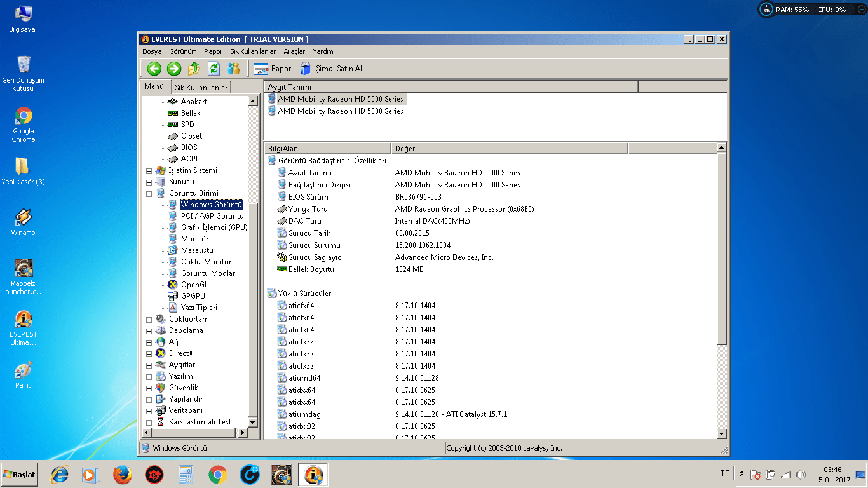Select ACPI in the tree

189,159
